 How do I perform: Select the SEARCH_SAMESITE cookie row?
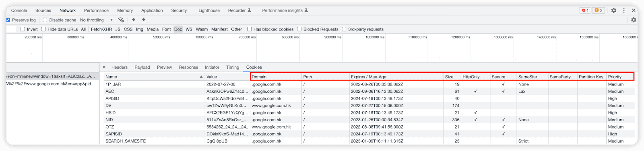[x=369, y=141]
